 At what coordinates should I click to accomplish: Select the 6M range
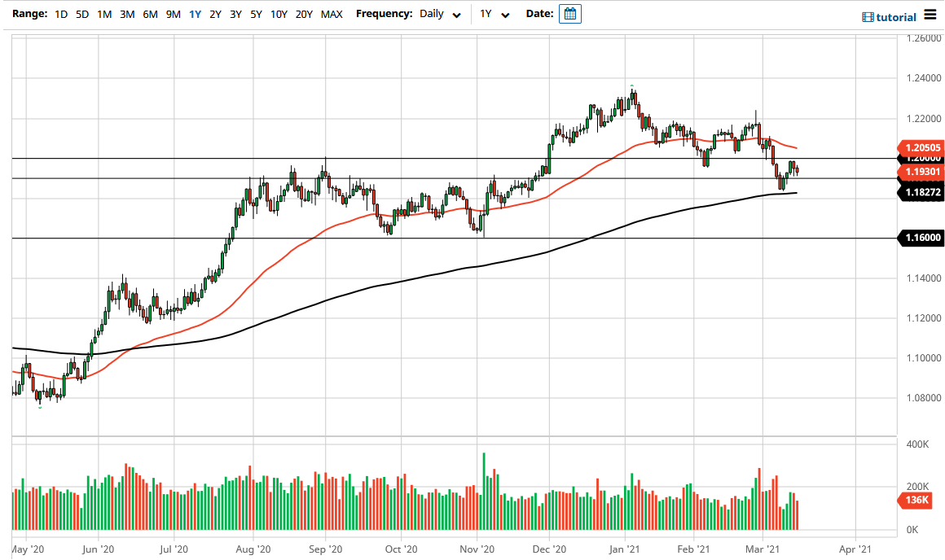coord(150,14)
